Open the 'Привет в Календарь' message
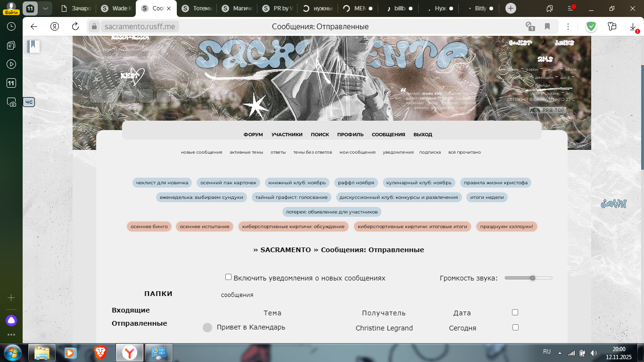Viewport: 644px width, 362px height. [251, 327]
